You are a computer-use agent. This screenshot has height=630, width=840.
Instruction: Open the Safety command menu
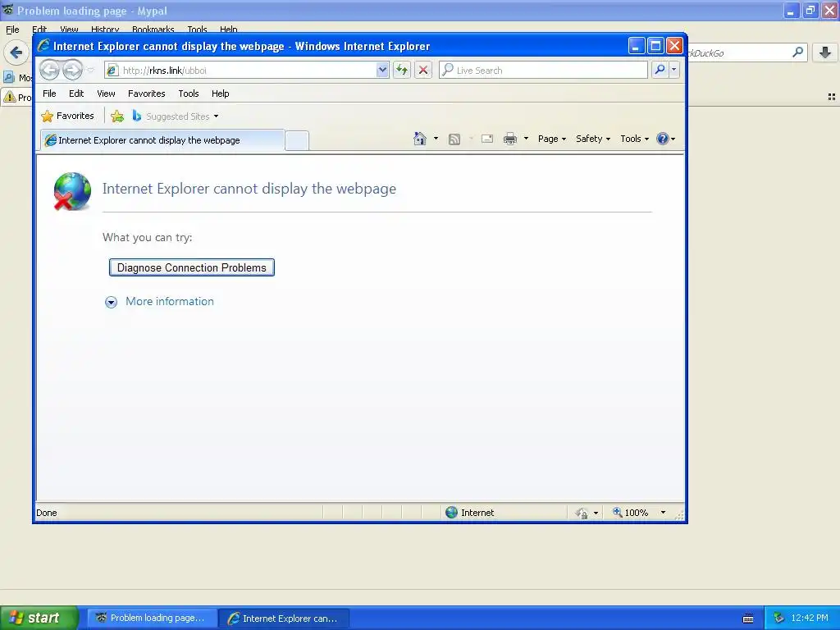(x=592, y=139)
